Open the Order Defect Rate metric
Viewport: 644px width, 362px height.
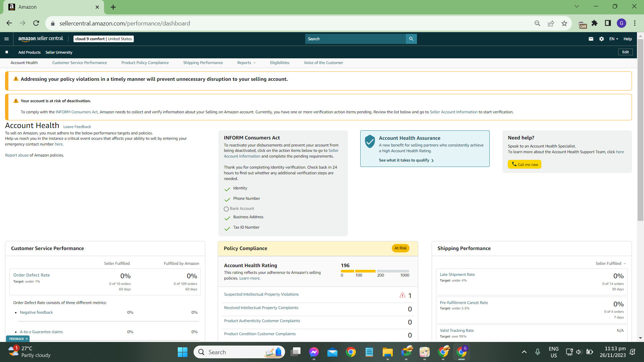(32, 275)
